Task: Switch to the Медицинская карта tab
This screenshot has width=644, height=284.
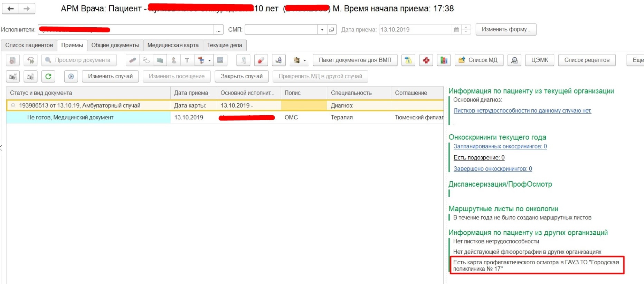Action: coord(173,45)
